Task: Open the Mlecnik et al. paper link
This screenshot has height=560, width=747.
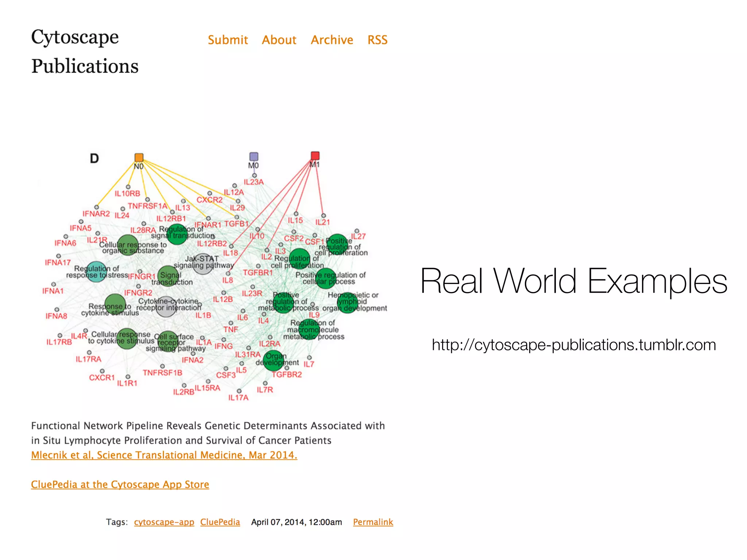Action: coord(164,455)
